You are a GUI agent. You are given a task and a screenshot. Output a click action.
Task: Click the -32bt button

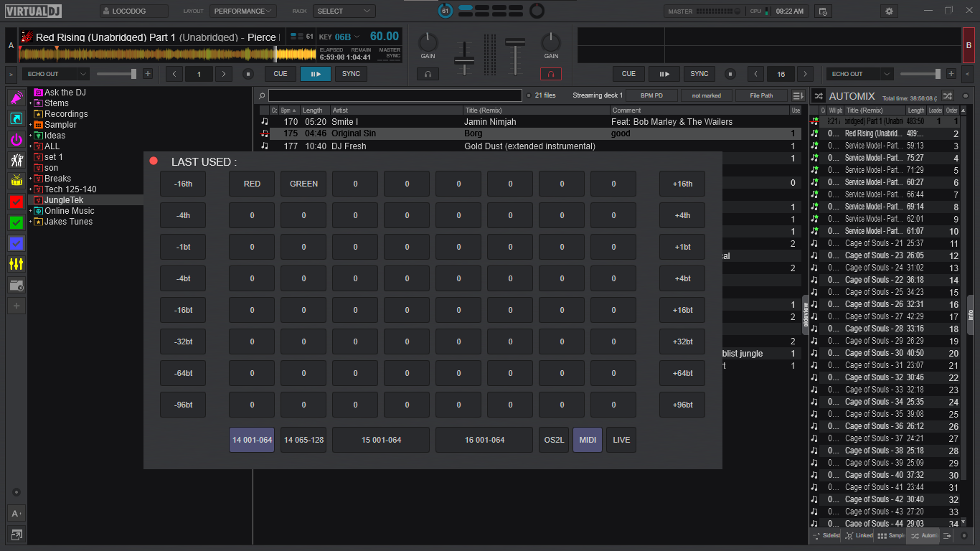point(183,342)
